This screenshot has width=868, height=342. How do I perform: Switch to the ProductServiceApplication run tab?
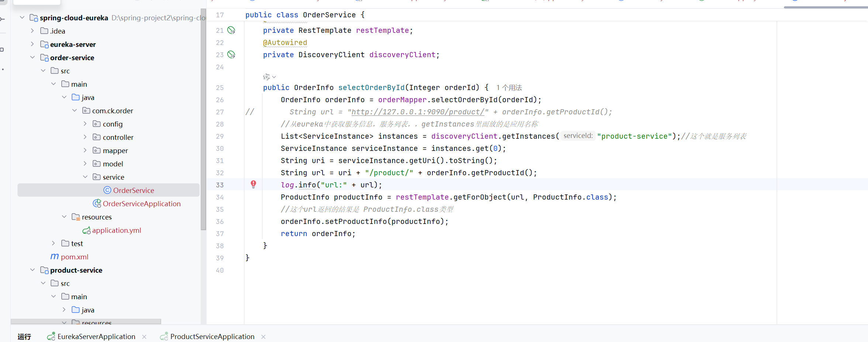pos(212,336)
